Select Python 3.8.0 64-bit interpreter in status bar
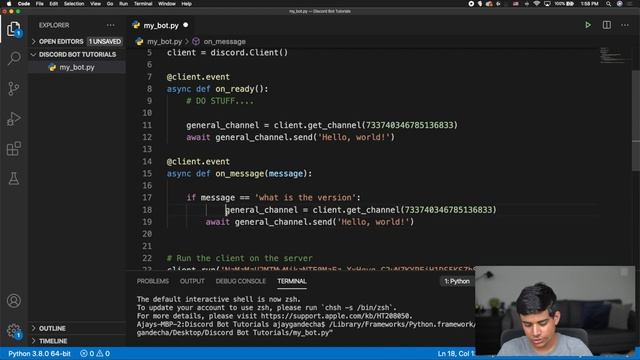The image size is (640, 360). click(39, 353)
